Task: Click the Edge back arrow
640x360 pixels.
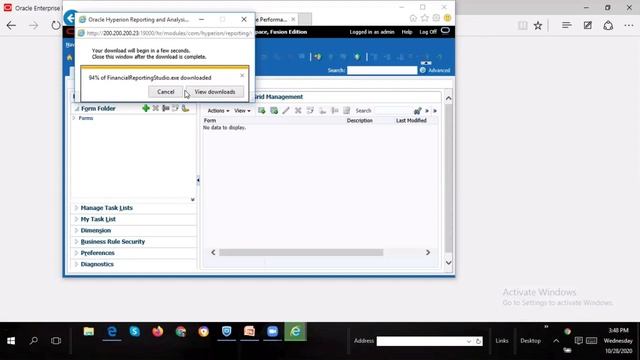Action: tap(11, 25)
